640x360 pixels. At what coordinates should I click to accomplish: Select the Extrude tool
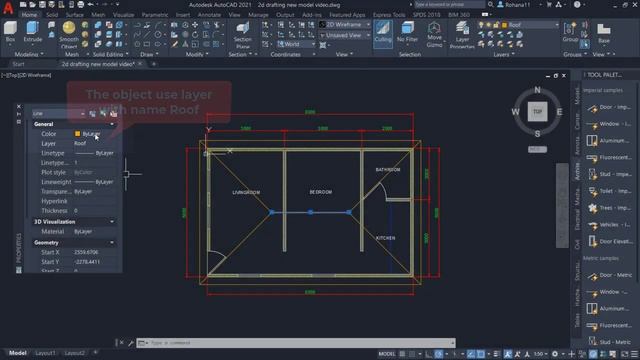[x=33, y=32]
